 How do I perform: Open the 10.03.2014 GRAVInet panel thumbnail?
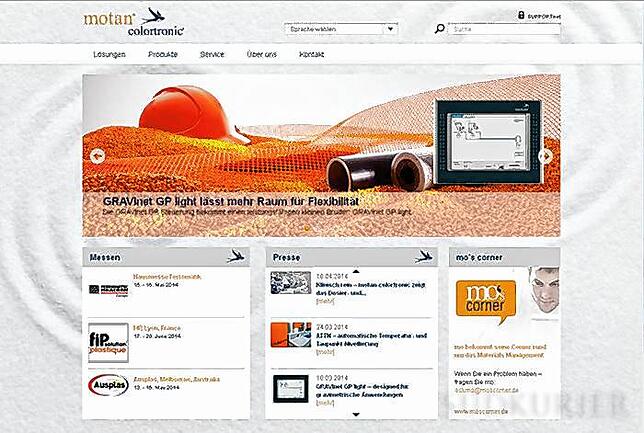pyautogui.click(x=291, y=389)
